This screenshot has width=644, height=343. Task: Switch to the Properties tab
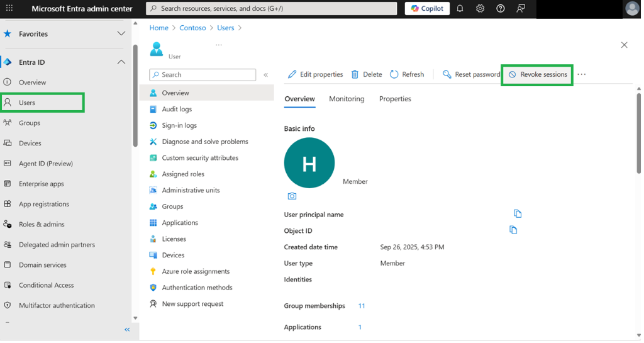click(395, 99)
